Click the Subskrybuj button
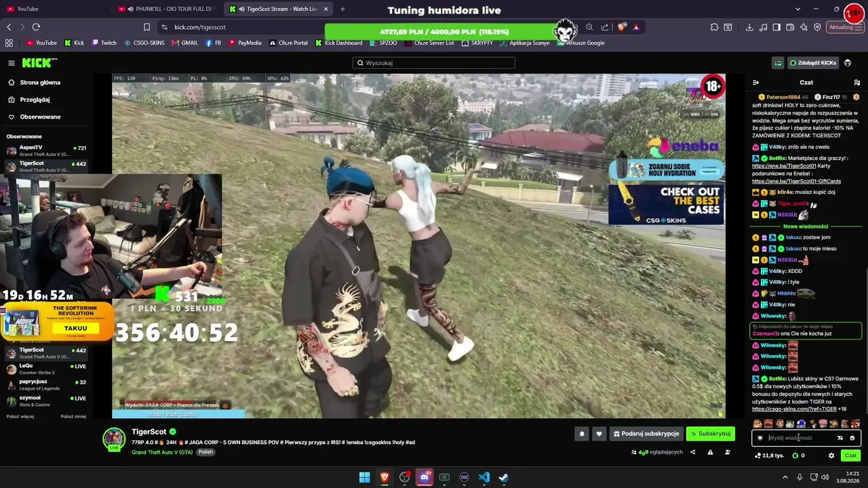The image size is (868, 488). (711, 434)
